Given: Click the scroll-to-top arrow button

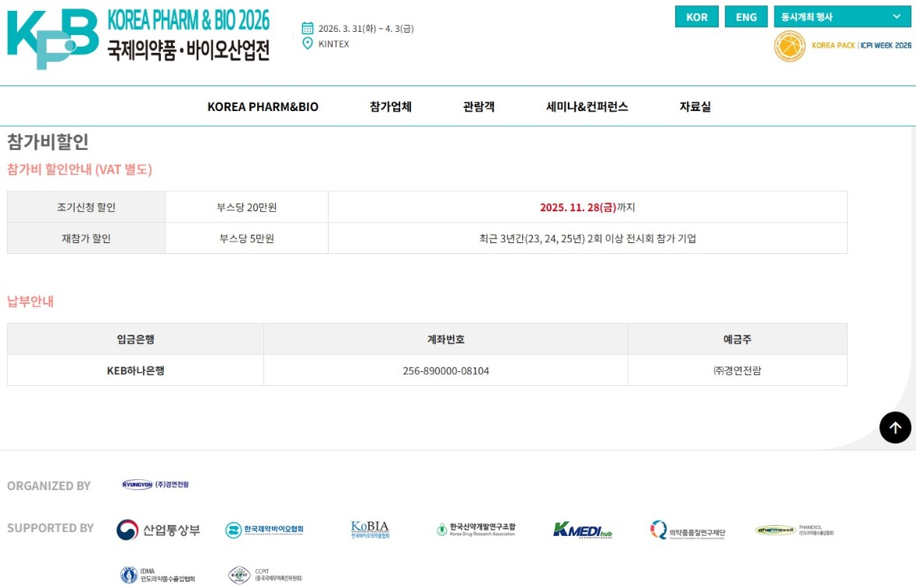Looking at the screenshot, I should click(895, 427).
